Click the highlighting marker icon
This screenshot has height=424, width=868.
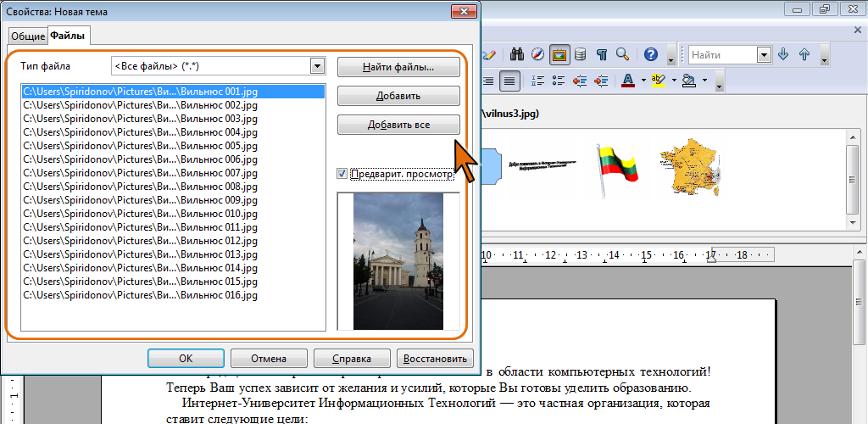click(658, 81)
